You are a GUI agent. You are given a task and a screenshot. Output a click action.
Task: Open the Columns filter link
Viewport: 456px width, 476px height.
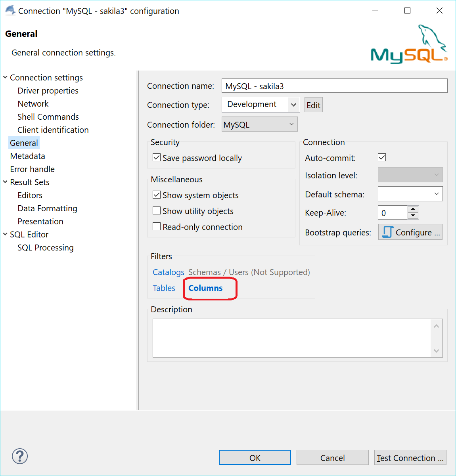point(205,288)
